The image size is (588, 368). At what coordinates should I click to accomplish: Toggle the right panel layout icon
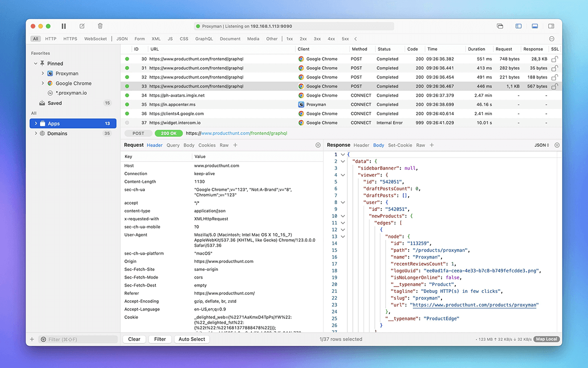(551, 26)
